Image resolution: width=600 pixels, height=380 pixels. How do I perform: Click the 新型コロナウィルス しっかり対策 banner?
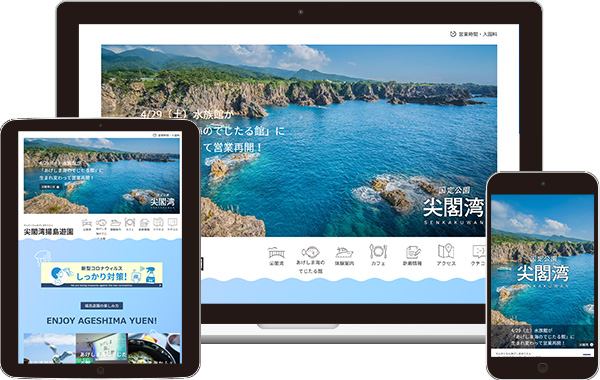(x=102, y=274)
